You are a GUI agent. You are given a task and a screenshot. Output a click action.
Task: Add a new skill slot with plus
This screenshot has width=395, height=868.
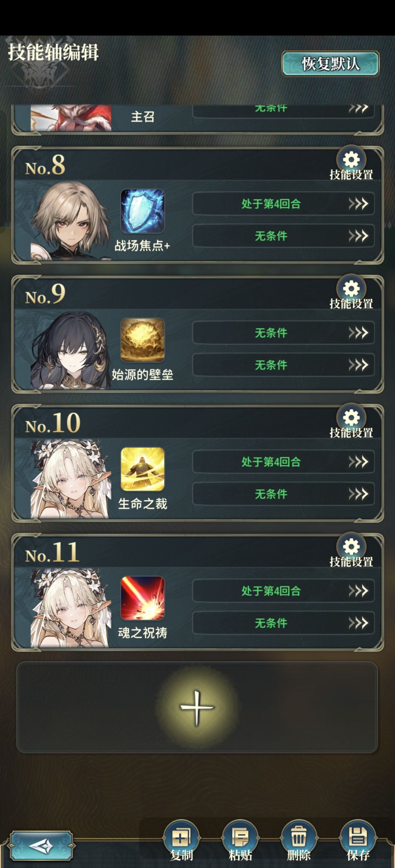point(197,708)
